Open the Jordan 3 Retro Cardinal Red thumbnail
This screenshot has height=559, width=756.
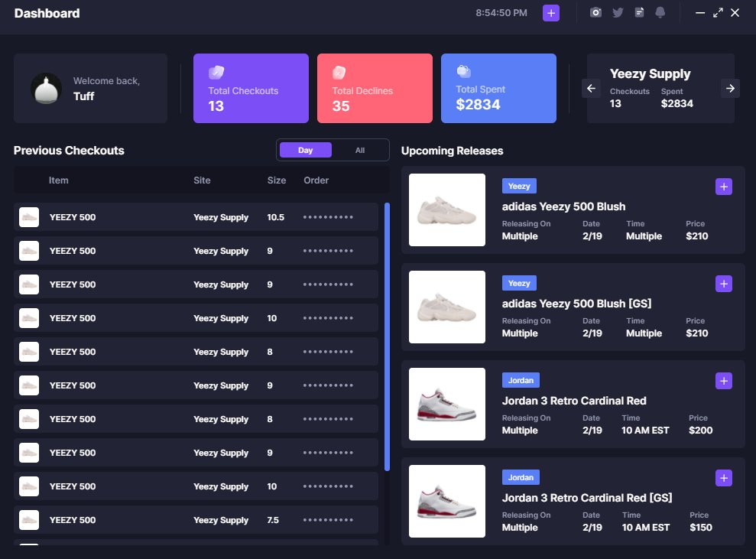click(x=447, y=405)
